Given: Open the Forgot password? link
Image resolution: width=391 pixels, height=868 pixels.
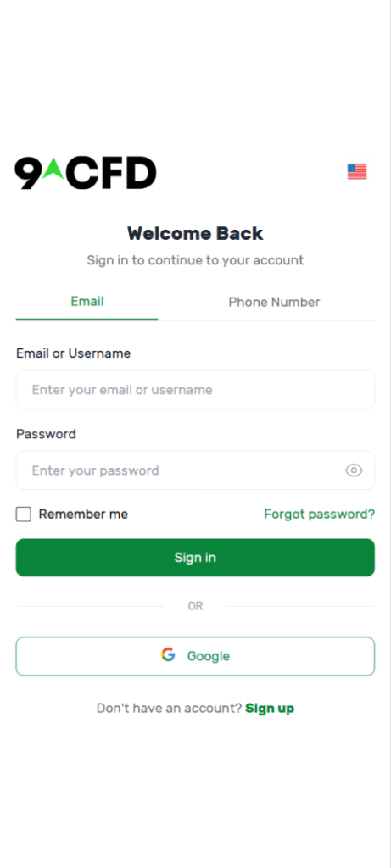Looking at the screenshot, I should (320, 515).
